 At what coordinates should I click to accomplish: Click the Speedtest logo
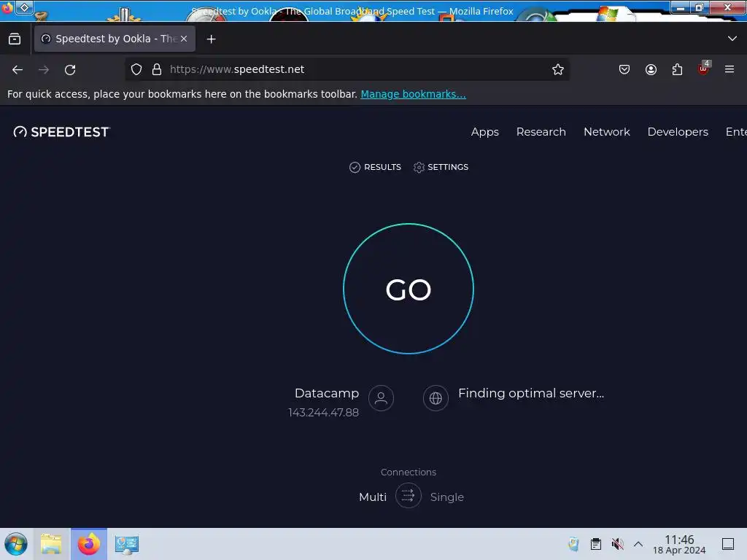[62, 132]
